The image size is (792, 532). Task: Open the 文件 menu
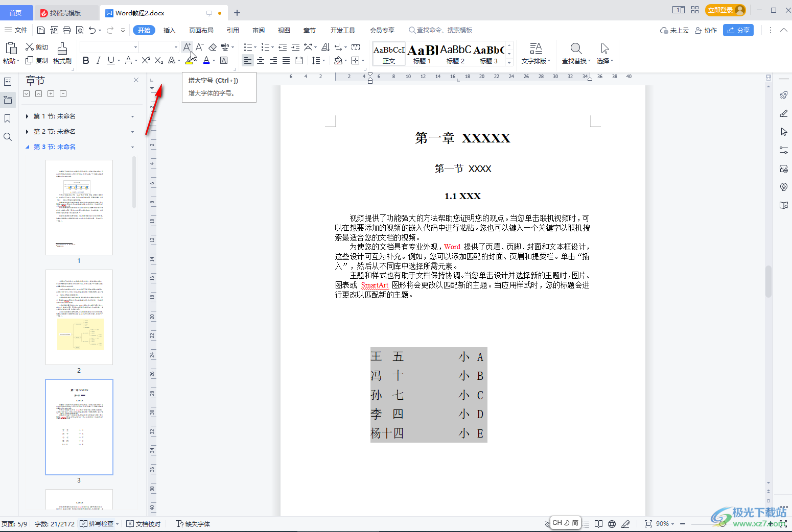(x=16, y=30)
